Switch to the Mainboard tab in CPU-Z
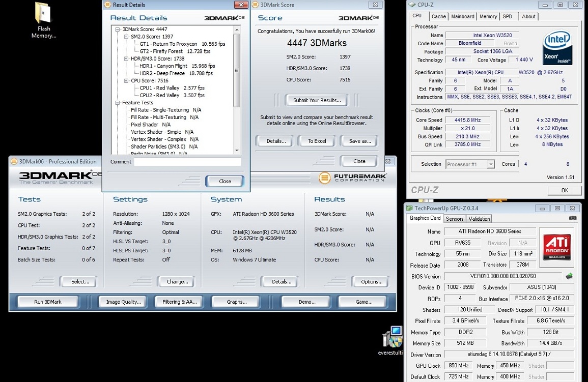The width and height of the screenshot is (588, 382). coord(463,16)
